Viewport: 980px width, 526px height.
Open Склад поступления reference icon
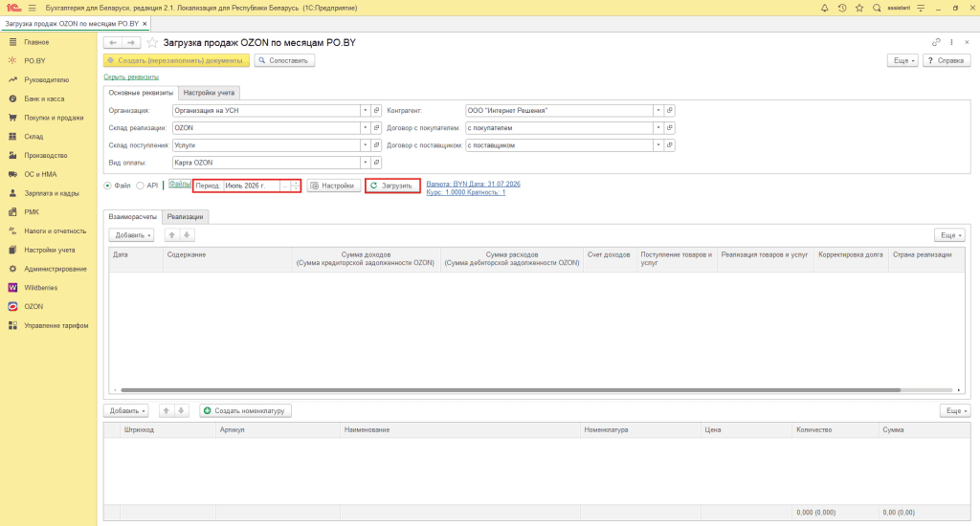coord(376,145)
